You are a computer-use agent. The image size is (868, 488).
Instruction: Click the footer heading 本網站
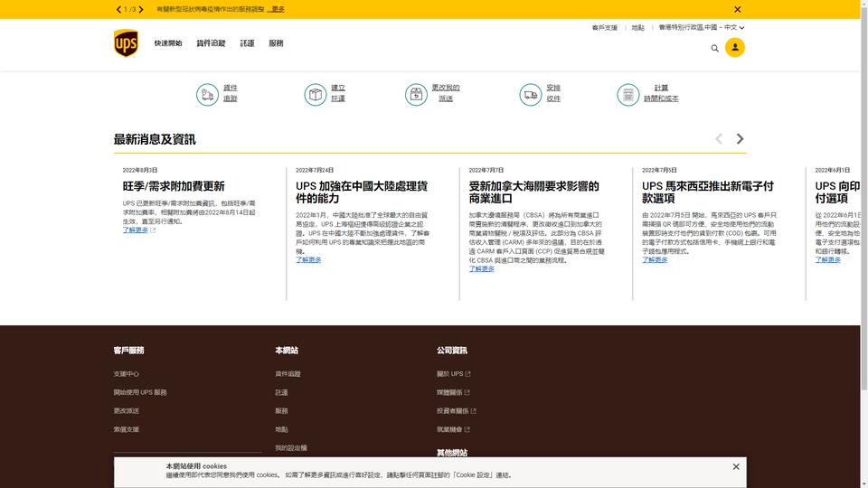[287, 351]
